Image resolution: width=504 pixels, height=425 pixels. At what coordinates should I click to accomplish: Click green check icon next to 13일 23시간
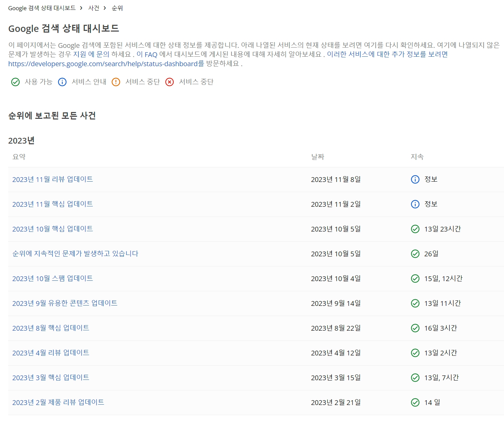(x=415, y=229)
